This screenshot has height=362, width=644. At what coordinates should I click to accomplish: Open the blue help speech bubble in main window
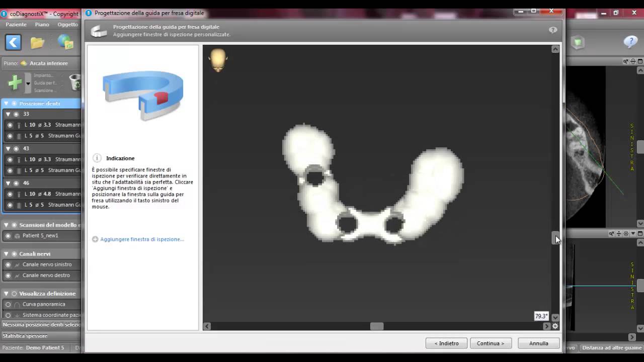630,42
